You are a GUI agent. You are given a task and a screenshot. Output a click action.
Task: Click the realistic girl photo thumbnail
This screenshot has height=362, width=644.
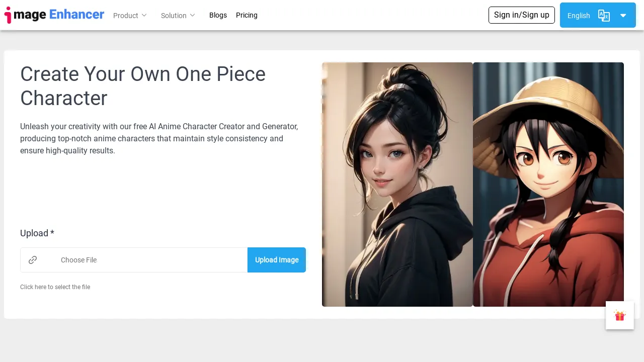tap(397, 184)
